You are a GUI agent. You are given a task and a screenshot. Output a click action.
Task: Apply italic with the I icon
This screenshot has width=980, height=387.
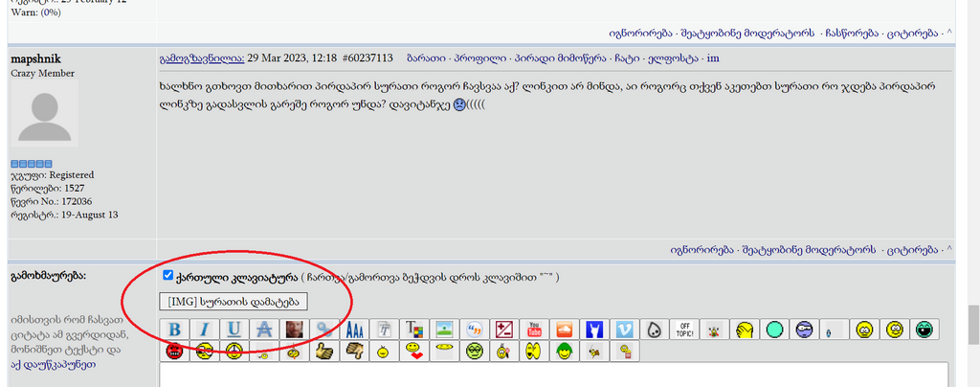(x=205, y=330)
